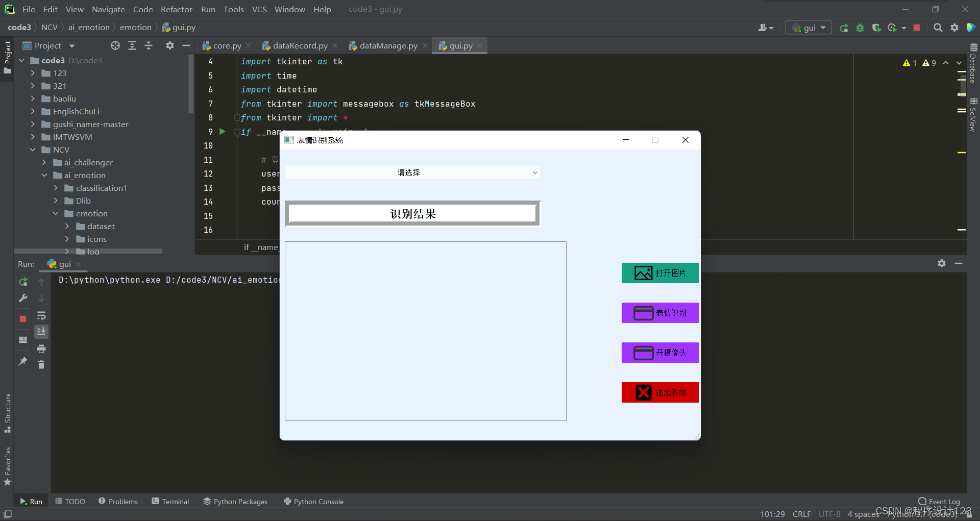
Task: Open the Favorites tool window
Action: pos(7,466)
